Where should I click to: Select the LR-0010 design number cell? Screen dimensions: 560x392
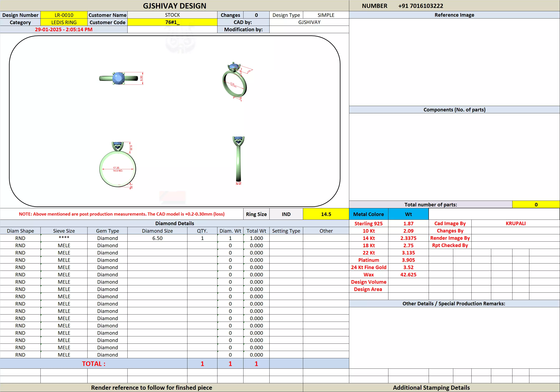coord(64,15)
